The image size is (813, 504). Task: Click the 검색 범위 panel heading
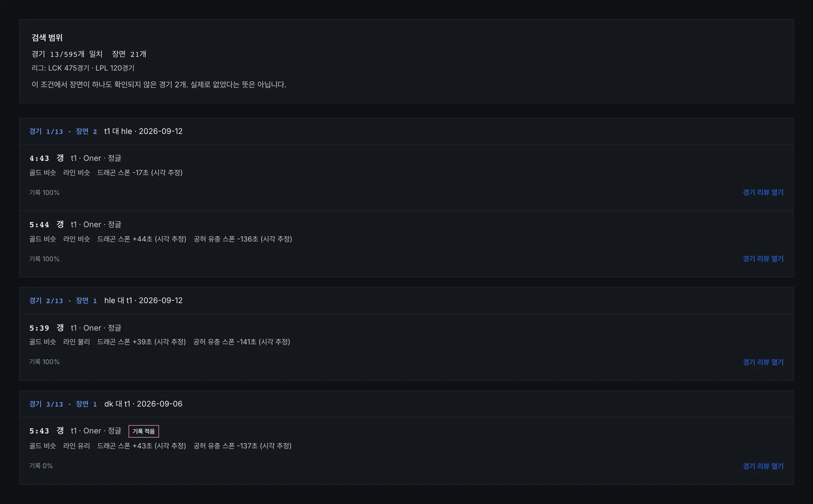pyautogui.click(x=47, y=38)
